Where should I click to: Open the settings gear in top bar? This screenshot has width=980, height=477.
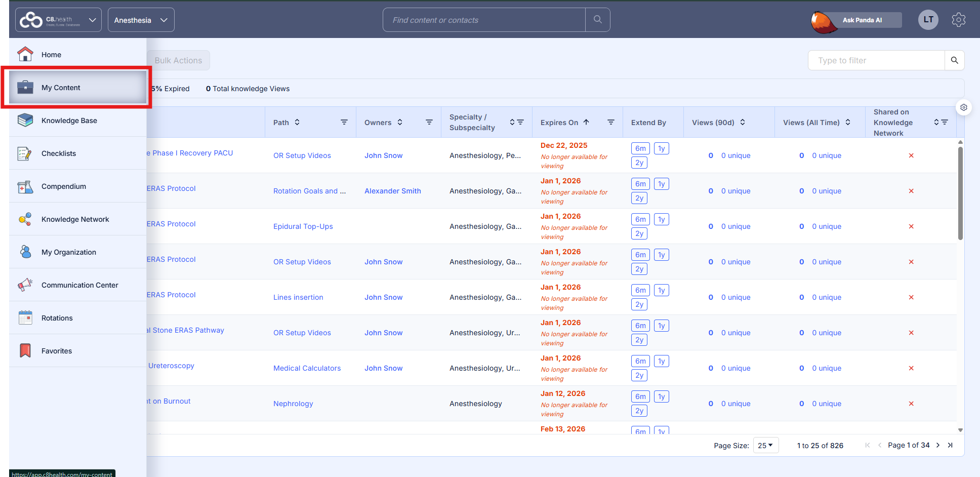coord(958,20)
